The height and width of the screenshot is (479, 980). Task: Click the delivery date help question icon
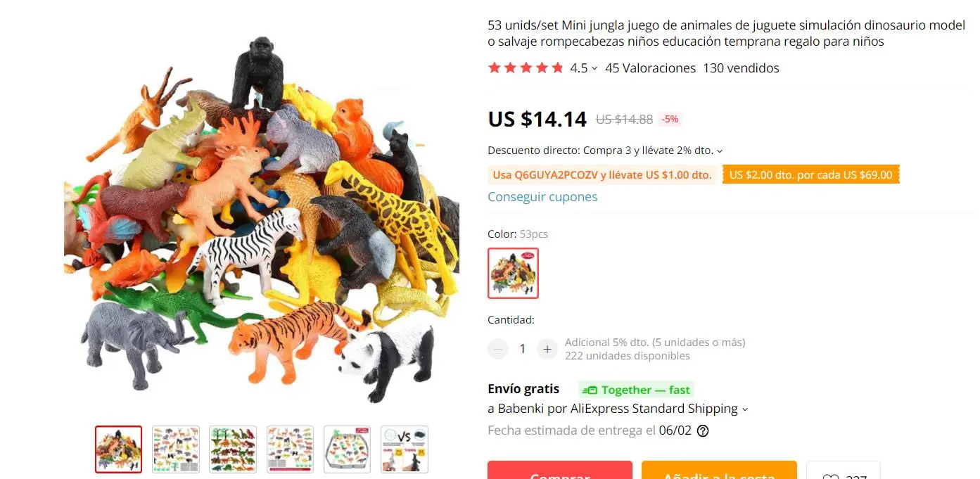point(702,430)
